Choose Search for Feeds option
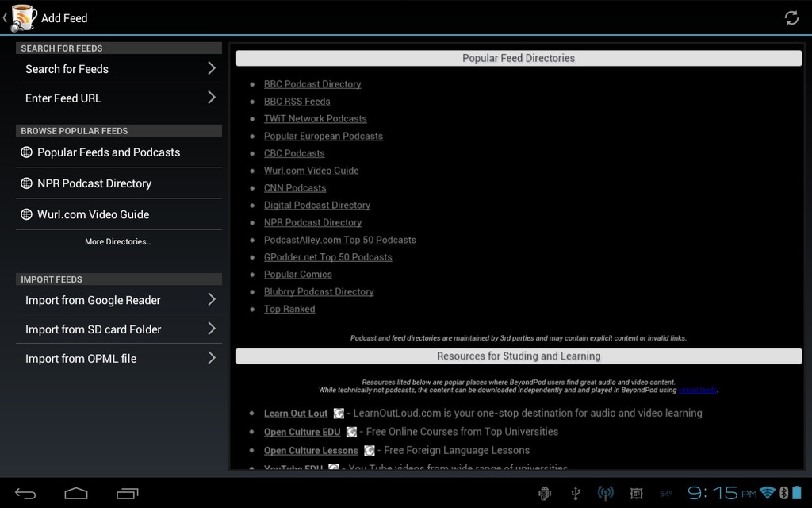This screenshot has width=812, height=508. point(119,69)
